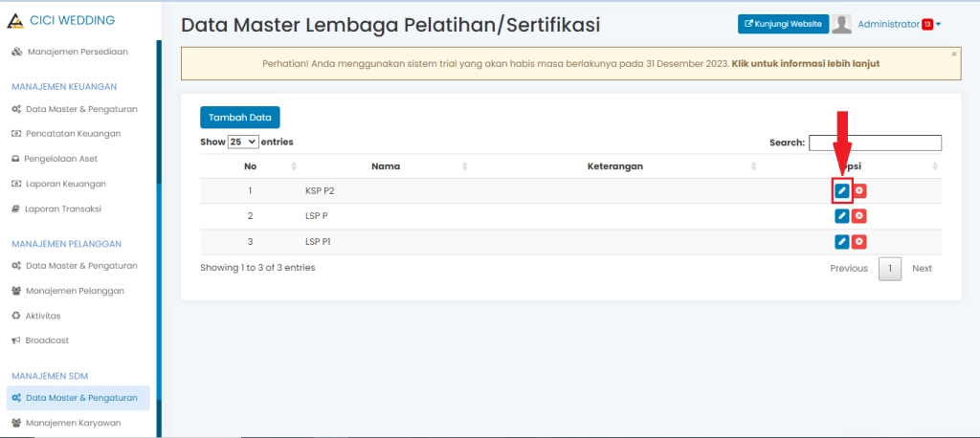
Task: Go to Previous page
Action: click(849, 268)
